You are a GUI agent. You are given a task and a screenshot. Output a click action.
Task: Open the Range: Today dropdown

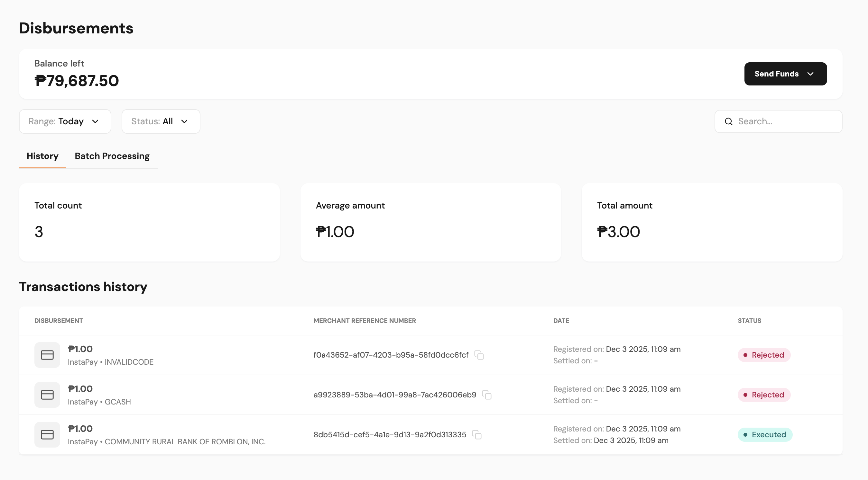pos(65,121)
